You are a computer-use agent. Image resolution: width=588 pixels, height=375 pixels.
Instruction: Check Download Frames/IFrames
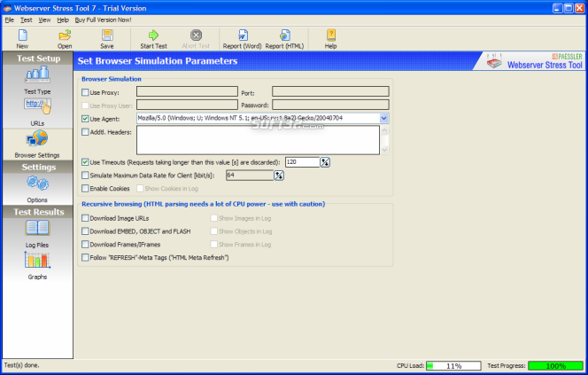pyautogui.click(x=85, y=245)
